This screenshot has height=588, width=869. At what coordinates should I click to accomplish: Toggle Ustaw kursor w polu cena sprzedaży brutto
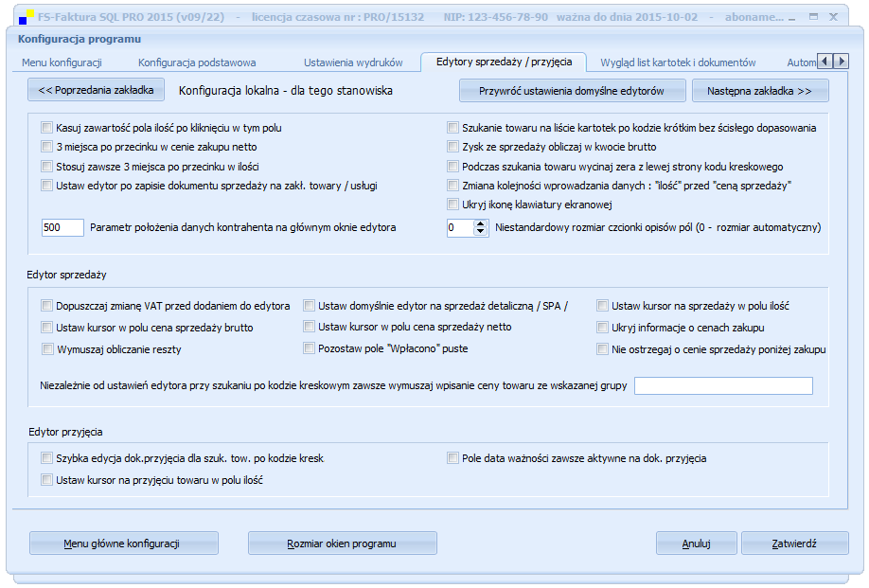46,328
